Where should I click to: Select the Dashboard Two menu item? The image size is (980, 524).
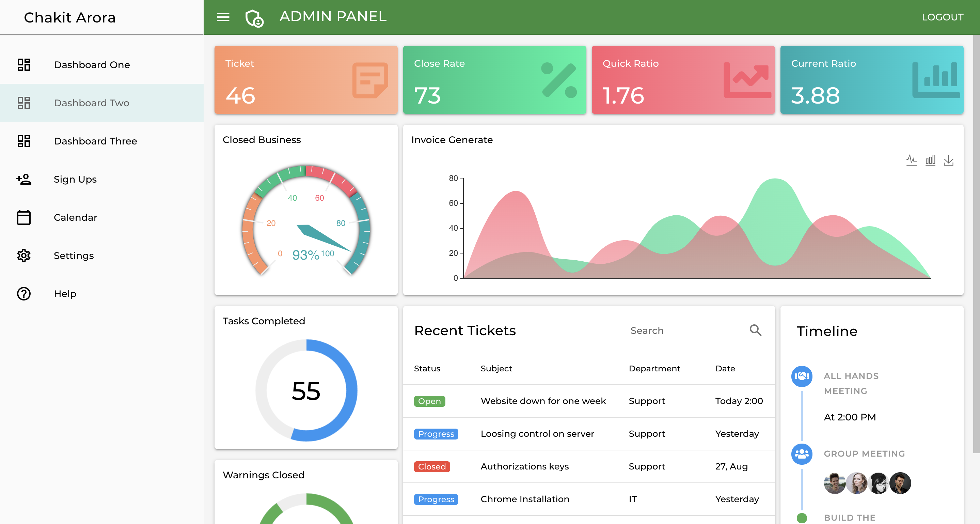[x=91, y=103]
